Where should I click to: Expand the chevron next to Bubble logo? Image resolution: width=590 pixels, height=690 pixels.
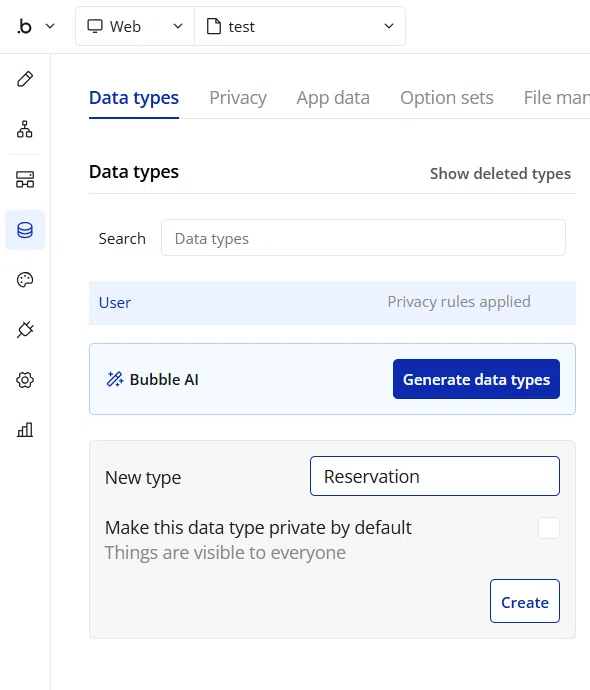click(50, 26)
